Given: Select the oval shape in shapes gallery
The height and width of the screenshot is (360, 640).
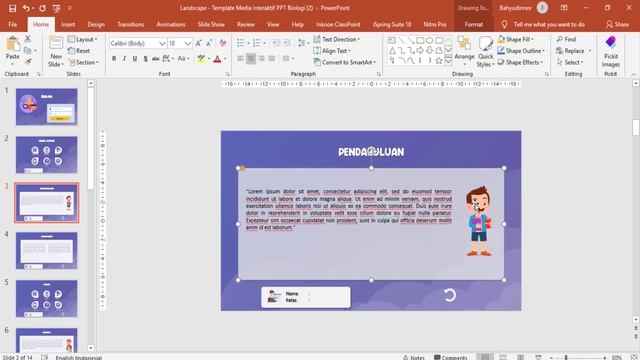Looking at the screenshot, I should coord(429,40).
